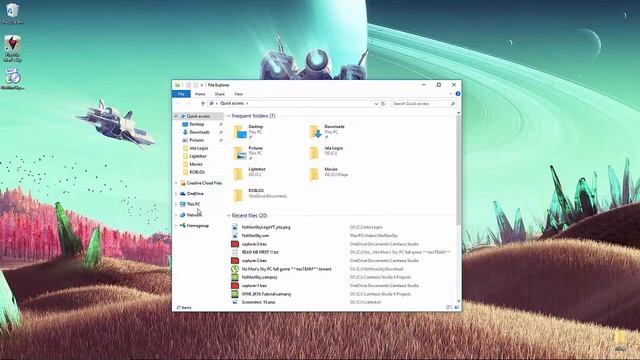Click the New folder icon in the title bar
The width and height of the screenshot is (640, 360).
(x=196, y=85)
